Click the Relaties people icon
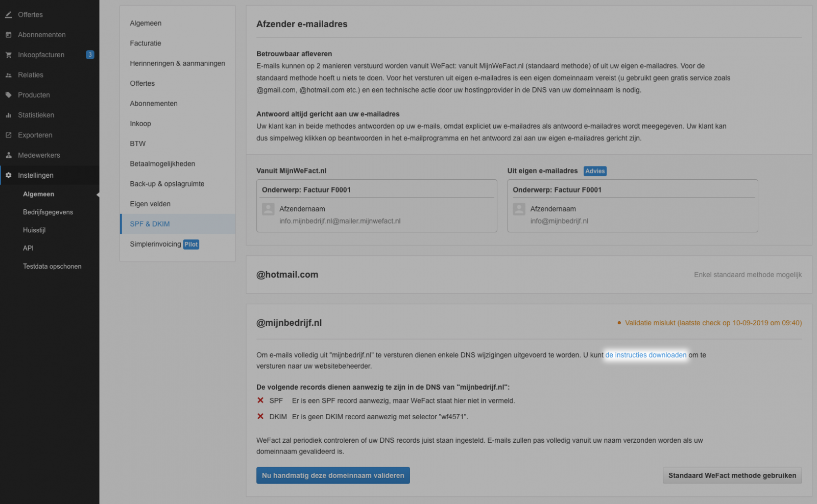Image resolution: width=817 pixels, height=504 pixels. [x=9, y=75]
